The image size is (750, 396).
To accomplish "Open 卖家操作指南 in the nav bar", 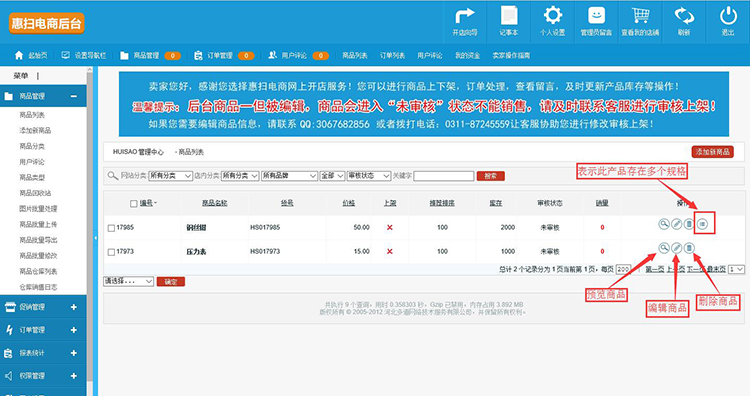I will click(511, 55).
